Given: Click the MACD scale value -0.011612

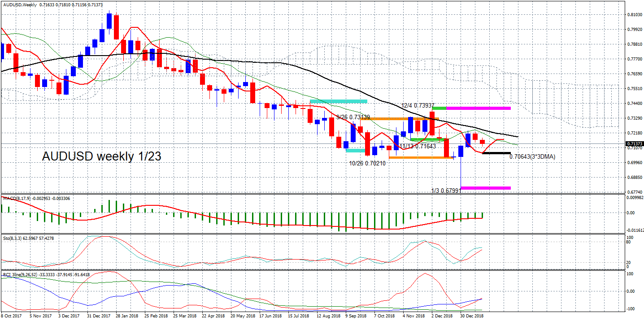Looking at the screenshot, I should (x=635, y=230).
